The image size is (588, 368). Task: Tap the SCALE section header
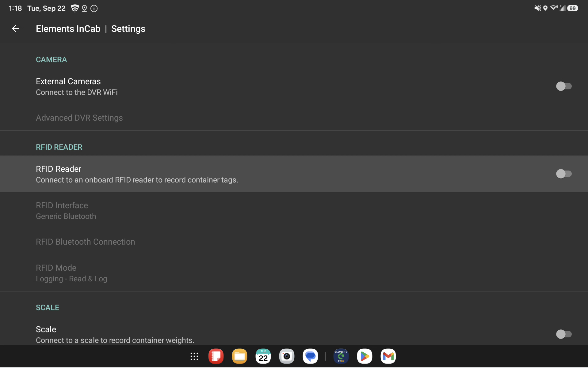click(x=48, y=308)
